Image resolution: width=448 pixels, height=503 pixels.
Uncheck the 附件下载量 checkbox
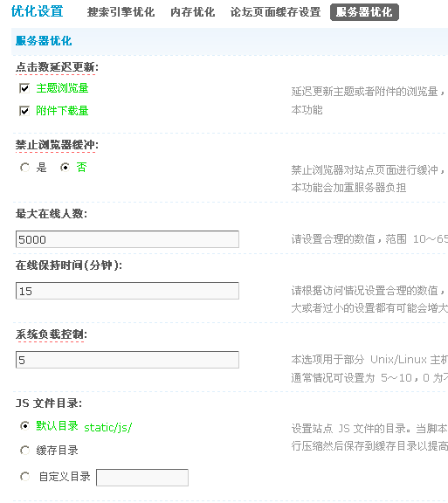[x=24, y=111]
